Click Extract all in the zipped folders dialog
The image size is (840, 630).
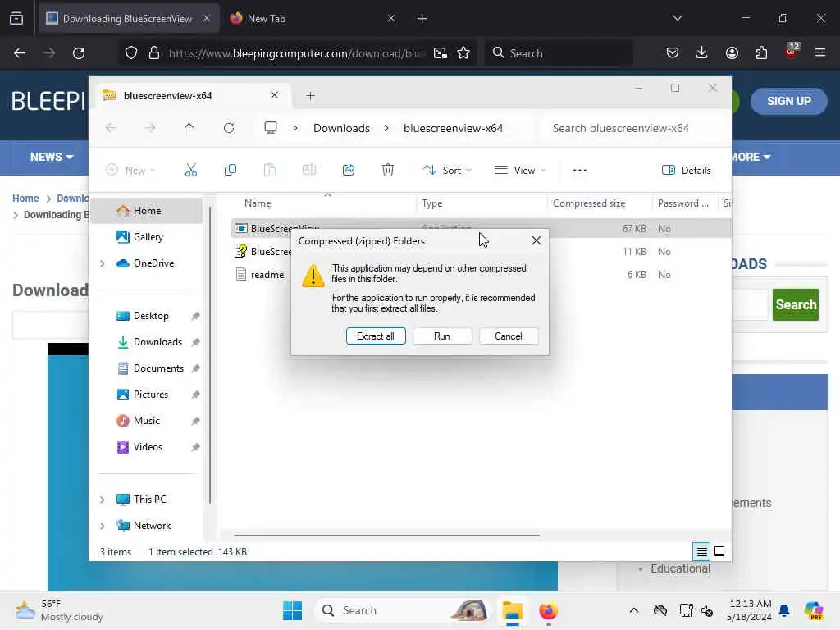point(376,336)
